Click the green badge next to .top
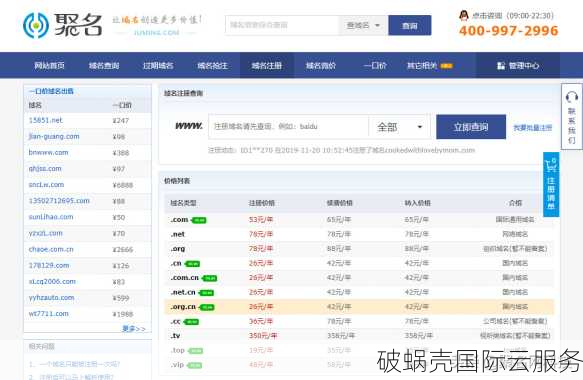This screenshot has height=380, width=583. pos(195,351)
